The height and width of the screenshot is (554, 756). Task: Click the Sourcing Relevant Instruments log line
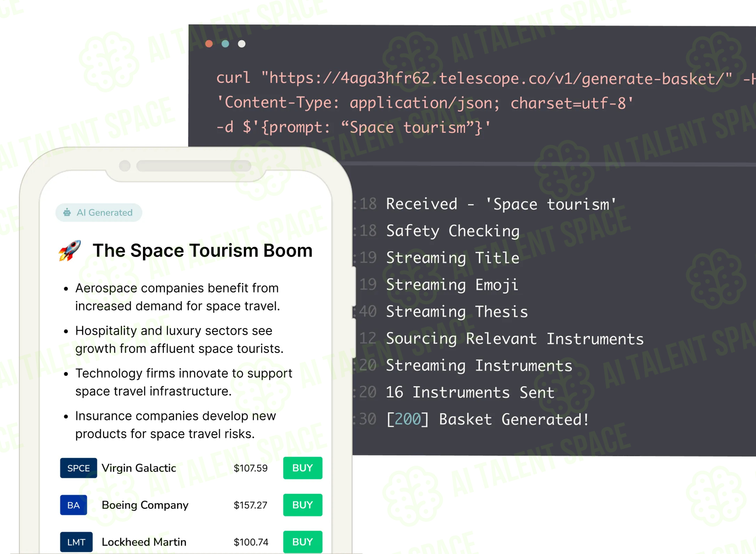click(x=515, y=339)
